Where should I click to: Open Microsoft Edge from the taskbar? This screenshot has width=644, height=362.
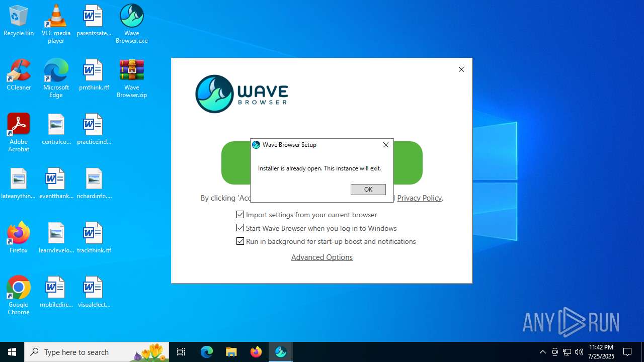(x=207, y=352)
